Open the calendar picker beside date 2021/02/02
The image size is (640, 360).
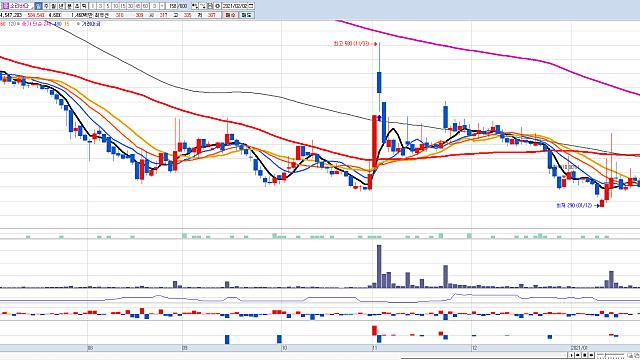[251, 6]
